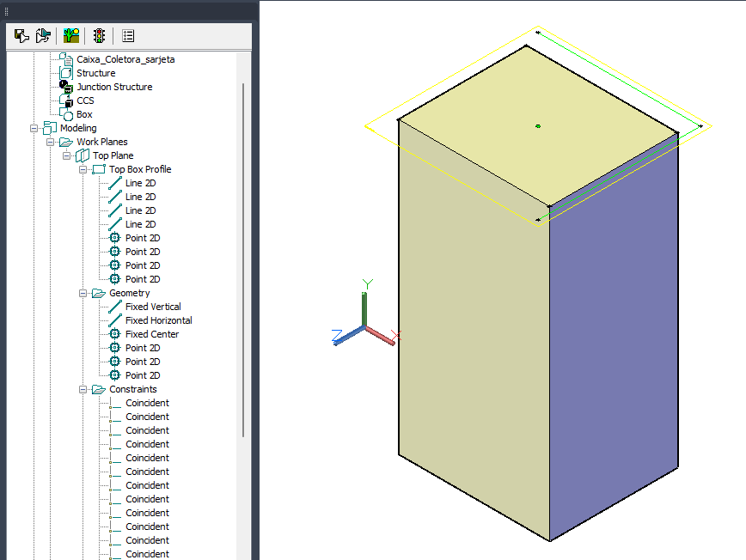
Task: Click the Modeling node icon
Action: click(50, 128)
